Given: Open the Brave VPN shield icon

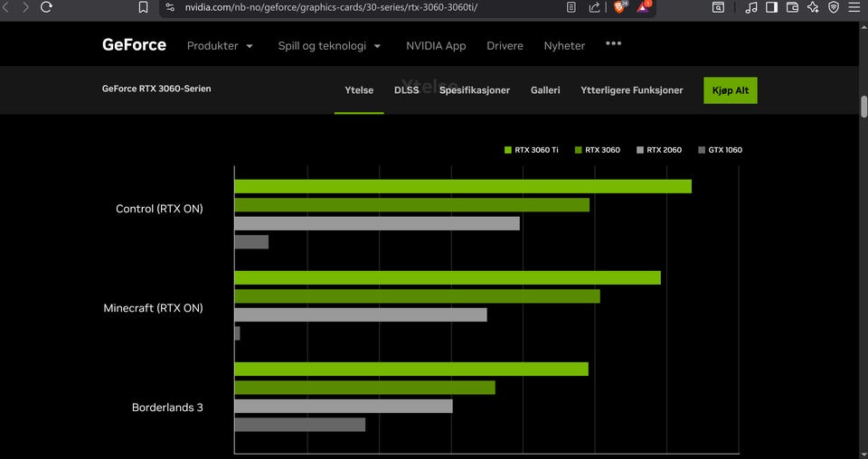Looking at the screenshot, I should [x=834, y=7].
